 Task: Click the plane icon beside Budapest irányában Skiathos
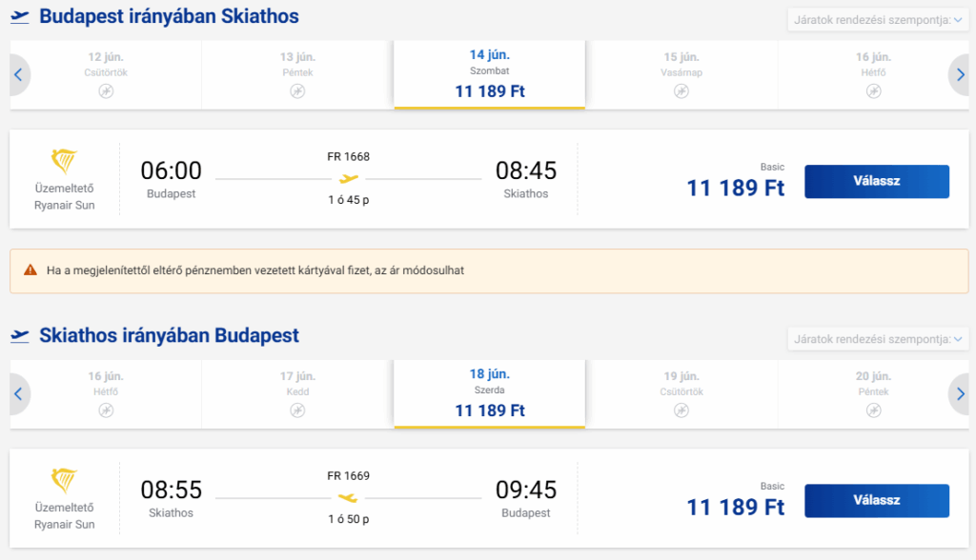[x=20, y=17]
